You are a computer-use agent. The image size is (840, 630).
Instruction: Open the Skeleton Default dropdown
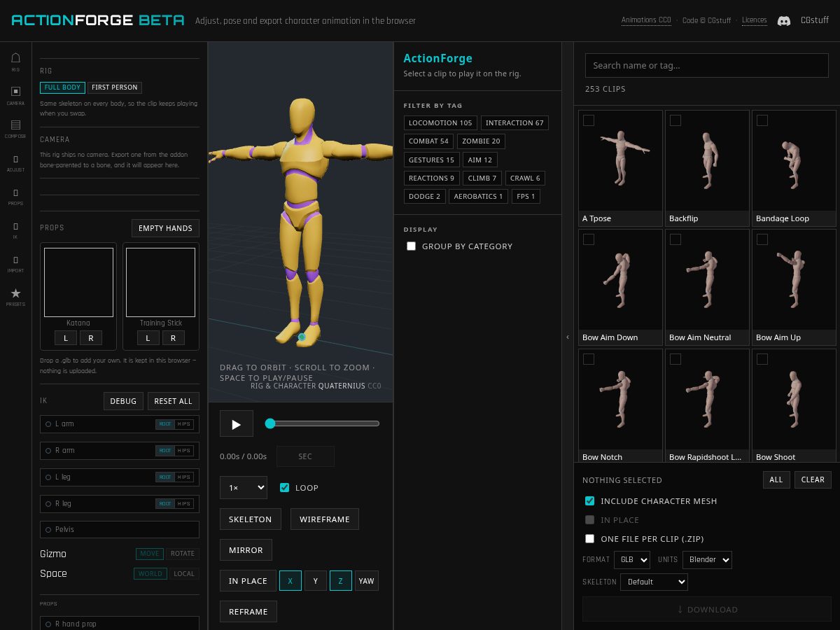[654, 582]
